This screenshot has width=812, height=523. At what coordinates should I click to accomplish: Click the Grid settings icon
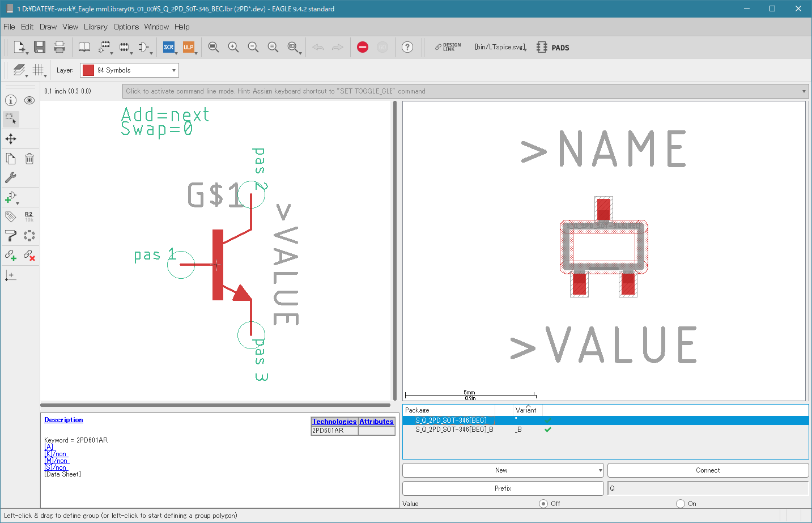point(38,70)
